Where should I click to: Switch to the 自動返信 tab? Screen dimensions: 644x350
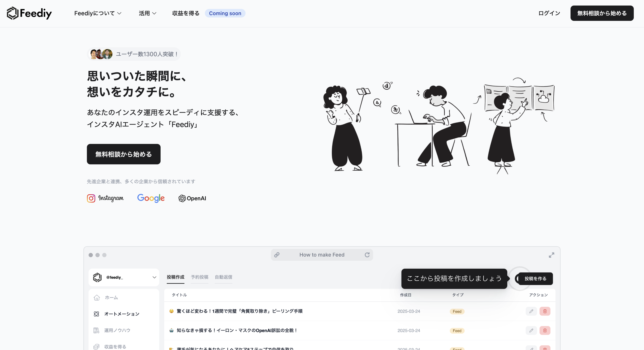click(223, 277)
